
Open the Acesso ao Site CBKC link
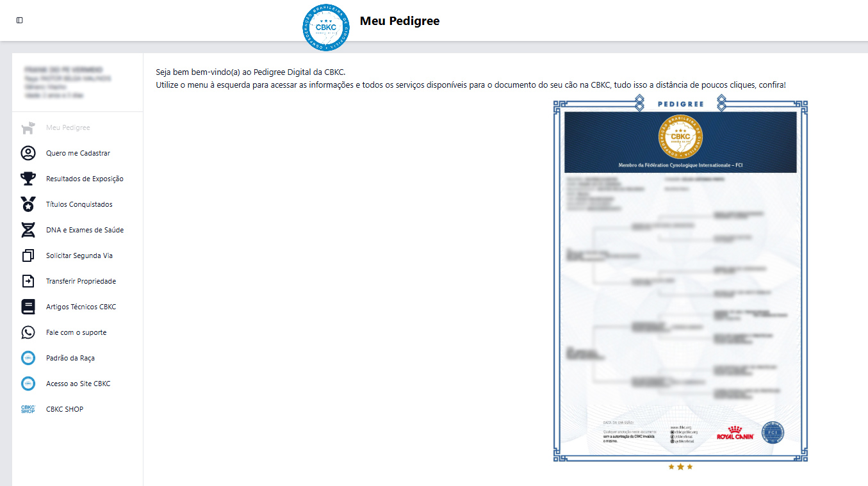pyautogui.click(x=79, y=383)
